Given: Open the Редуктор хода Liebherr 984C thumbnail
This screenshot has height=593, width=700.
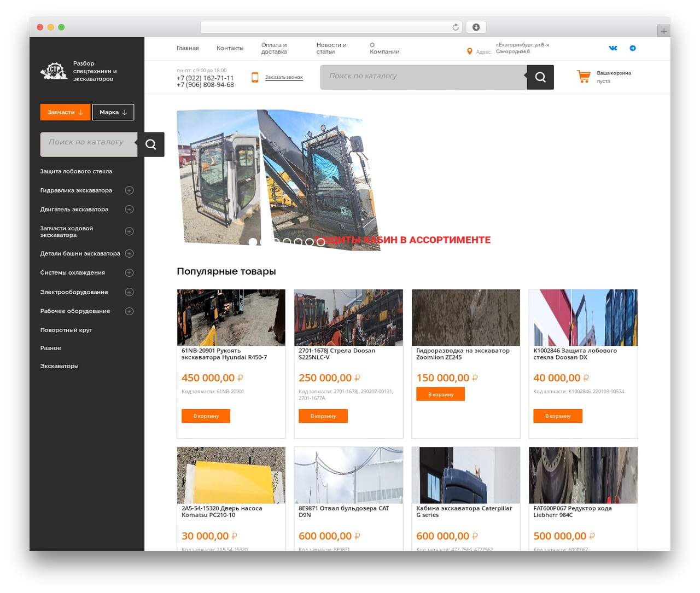Looking at the screenshot, I should click(583, 475).
